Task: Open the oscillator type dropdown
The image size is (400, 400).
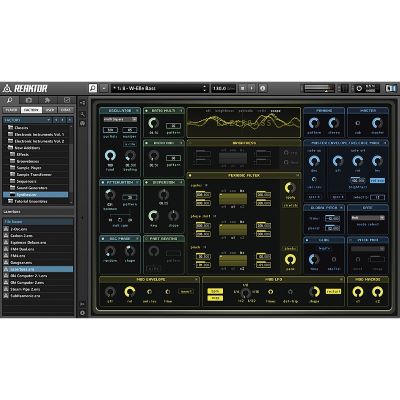Action: pyautogui.click(x=120, y=119)
